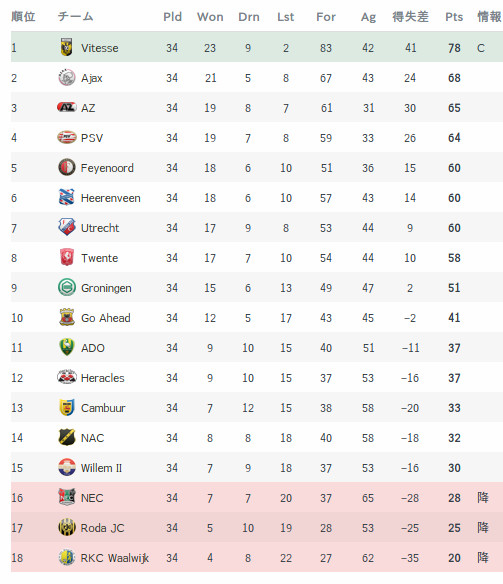Click the Willem II crest icon

tap(67, 467)
